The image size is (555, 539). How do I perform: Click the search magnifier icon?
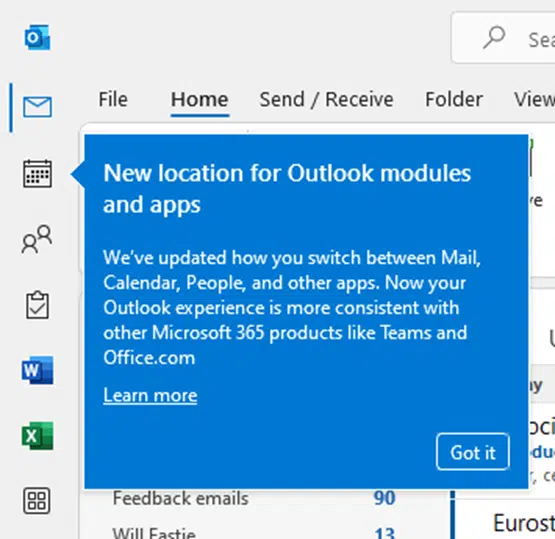[x=494, y=37]
